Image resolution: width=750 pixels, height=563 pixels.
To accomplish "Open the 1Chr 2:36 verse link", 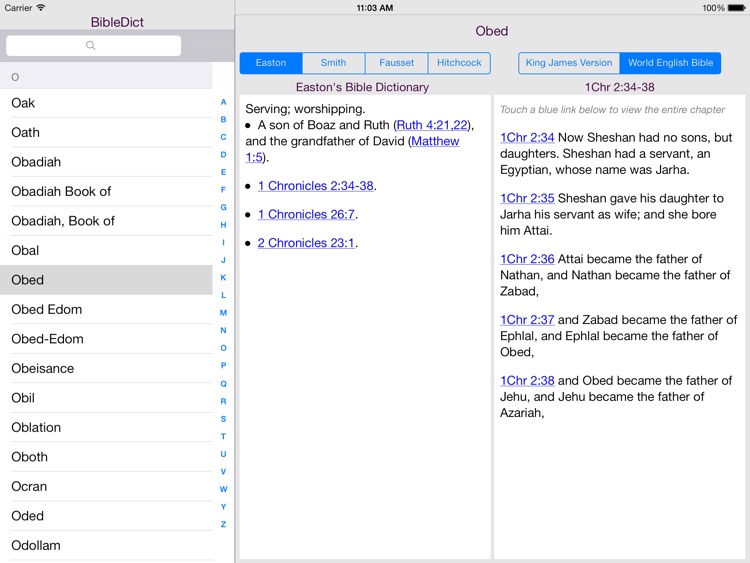I will (527, 259).
